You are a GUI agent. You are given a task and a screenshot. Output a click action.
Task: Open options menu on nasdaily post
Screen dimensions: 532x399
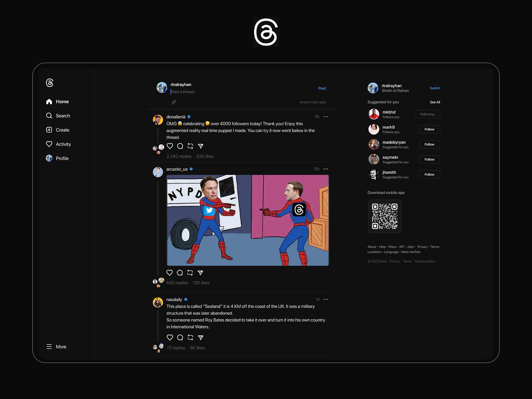point(326,299)
